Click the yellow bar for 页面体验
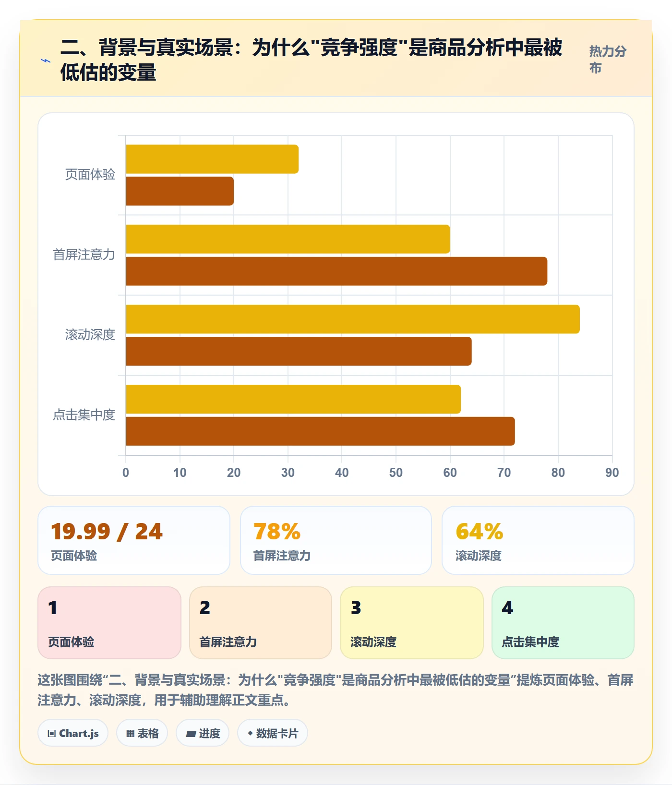672x785 pixels. (x=212, y=159)
